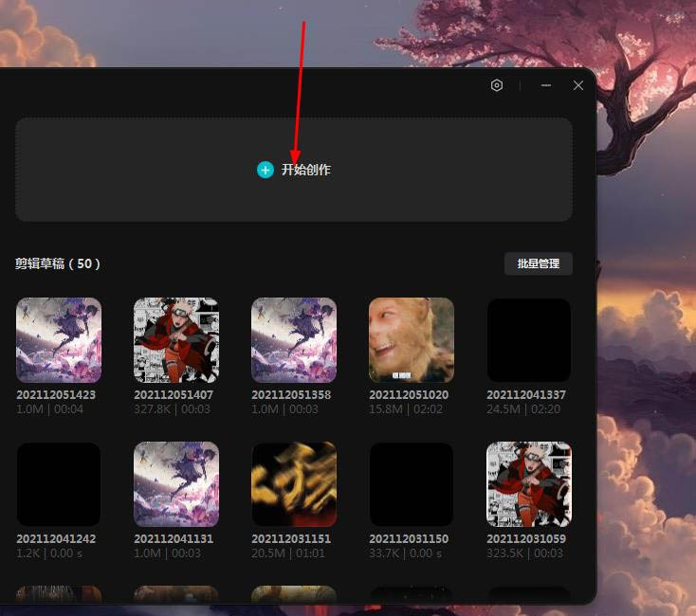Open draft thumbnail 202112051423
696x616 pixels.
(x=59, y=340)
